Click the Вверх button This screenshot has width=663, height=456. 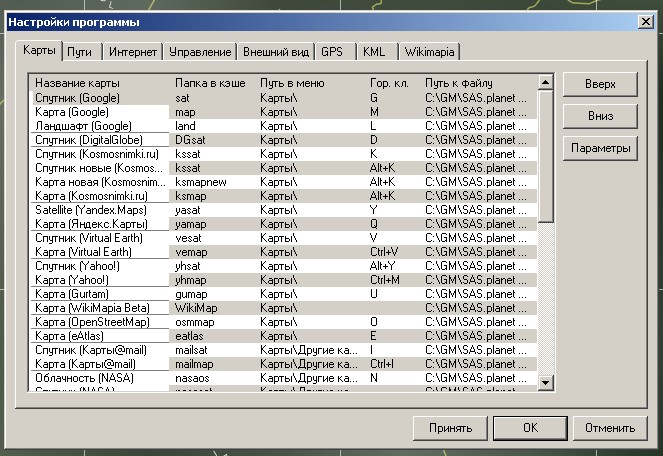[600, 85]
